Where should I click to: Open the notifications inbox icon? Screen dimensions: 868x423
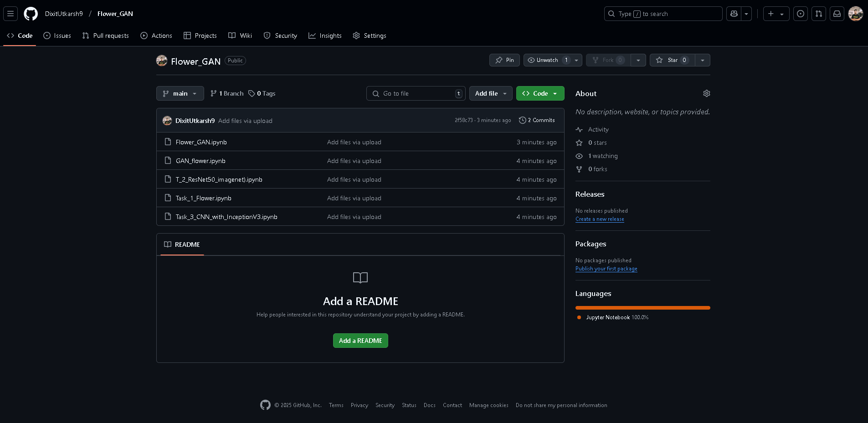837,14
